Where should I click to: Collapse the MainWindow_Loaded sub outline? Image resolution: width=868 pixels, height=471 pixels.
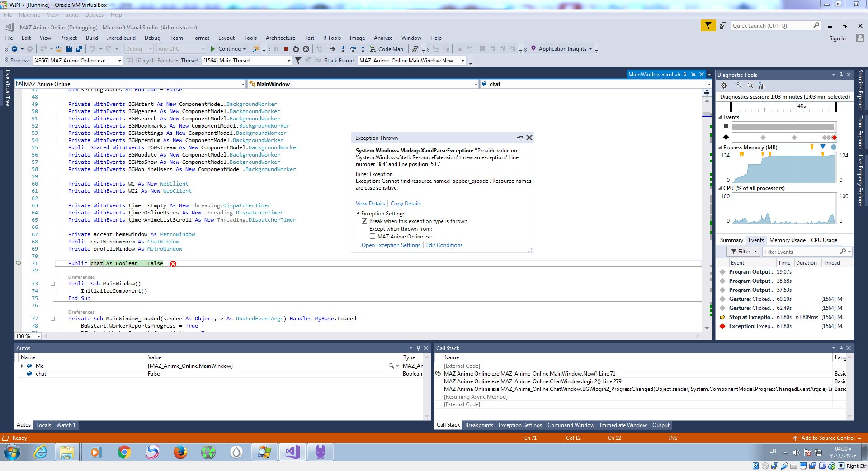pyautogui.click(x=52, y=319)
